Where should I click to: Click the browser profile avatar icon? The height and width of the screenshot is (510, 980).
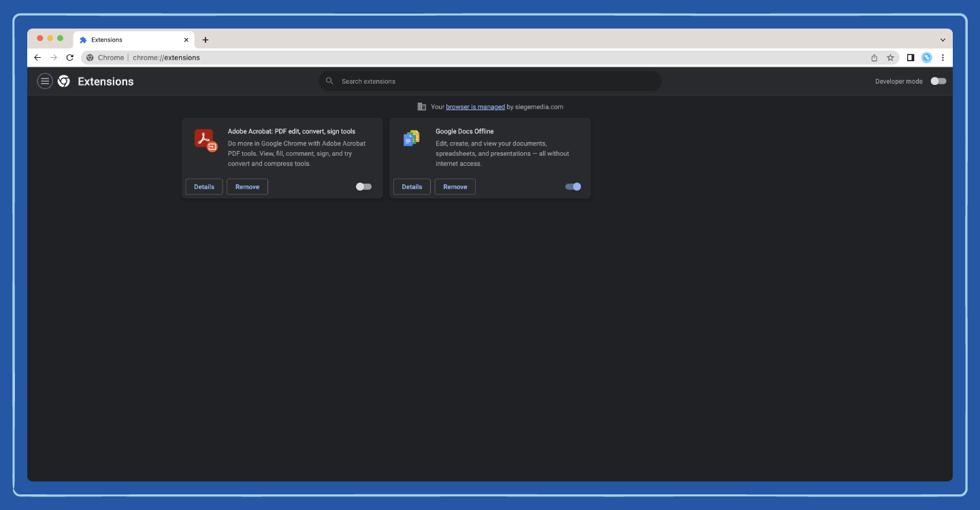pos(926,58)
